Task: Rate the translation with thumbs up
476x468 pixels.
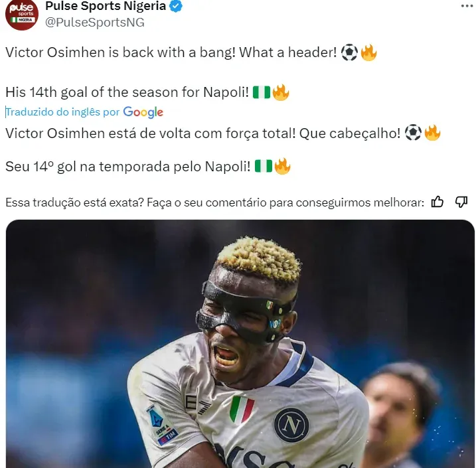Action: point(437,202)
